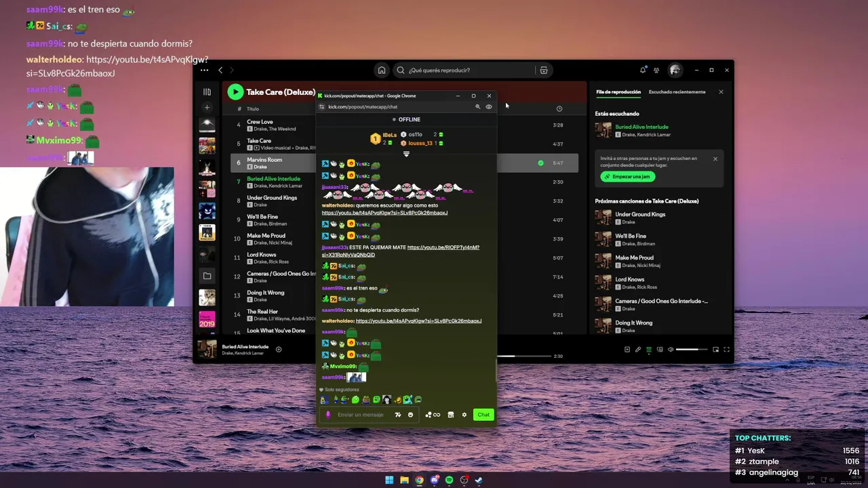Add the playing song via plus-circle icon
This screenshot has width=868, height=488.
278,350
